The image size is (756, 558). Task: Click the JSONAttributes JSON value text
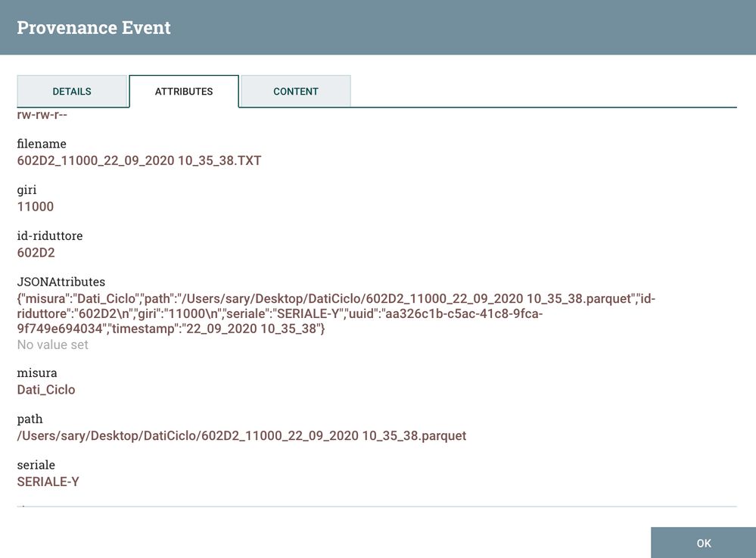[336, 313]
